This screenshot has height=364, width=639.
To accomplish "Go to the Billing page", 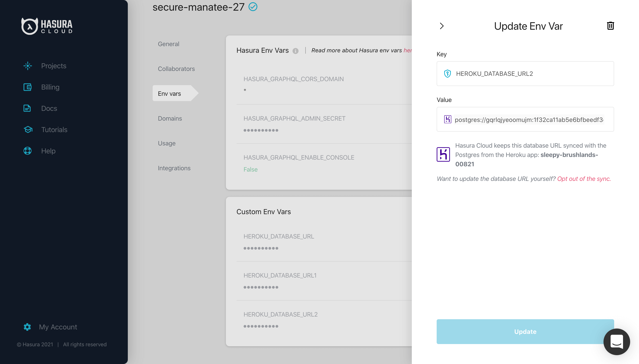I will pos(50,87).
